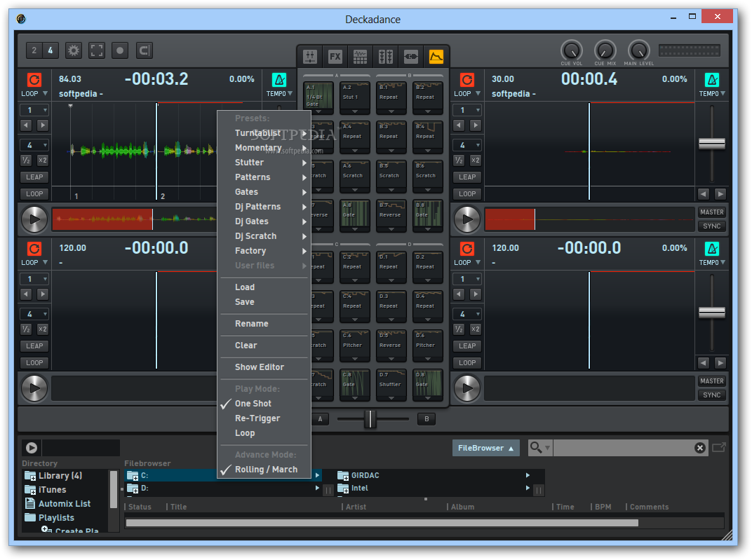The image size is (752, 560).
Task: Click the pop-out browser icon beside search
Action: click(719, 447)
